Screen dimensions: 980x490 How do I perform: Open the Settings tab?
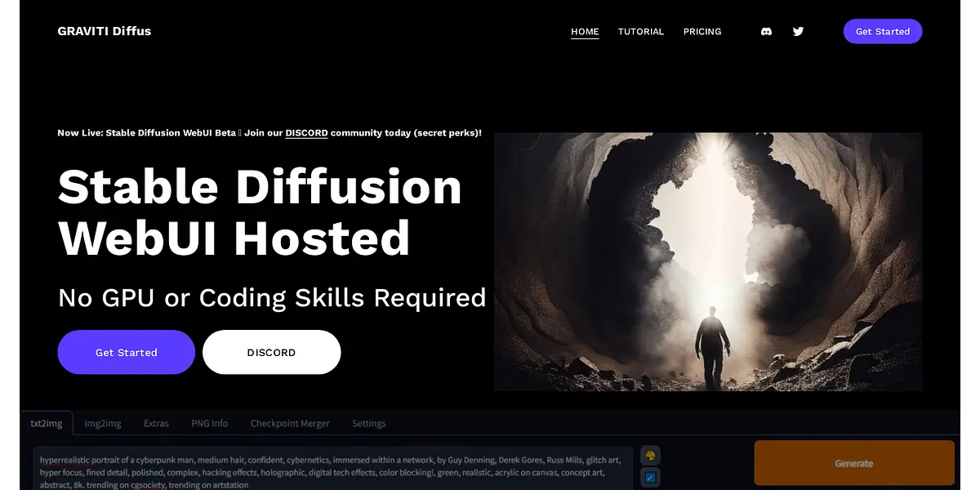pyautogui.click(x=369, y=423)
